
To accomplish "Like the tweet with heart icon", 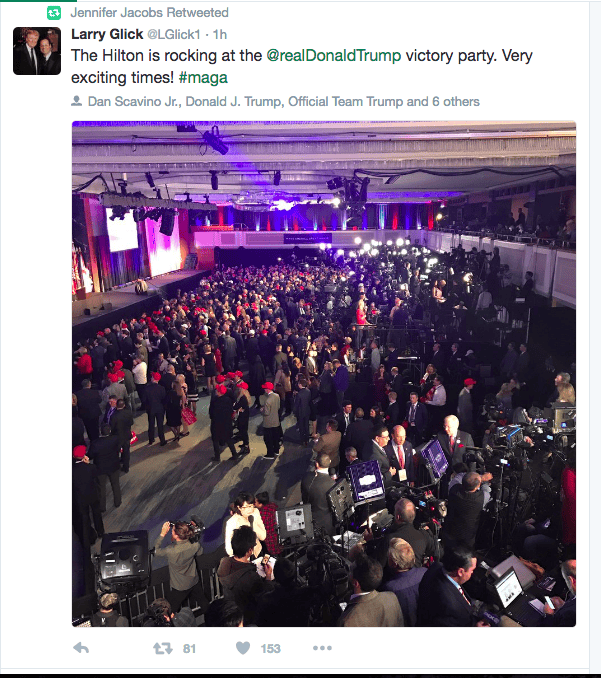I will click(243, 648).
